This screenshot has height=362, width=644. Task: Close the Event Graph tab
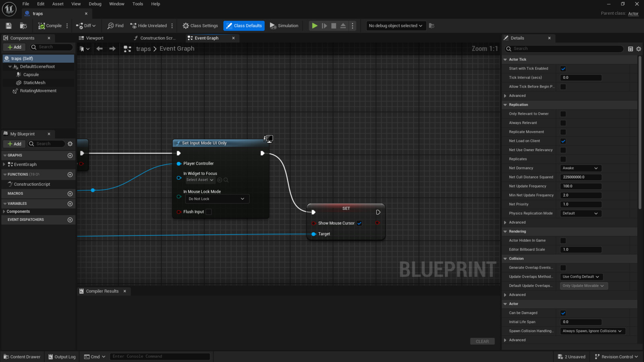(233, 38)
